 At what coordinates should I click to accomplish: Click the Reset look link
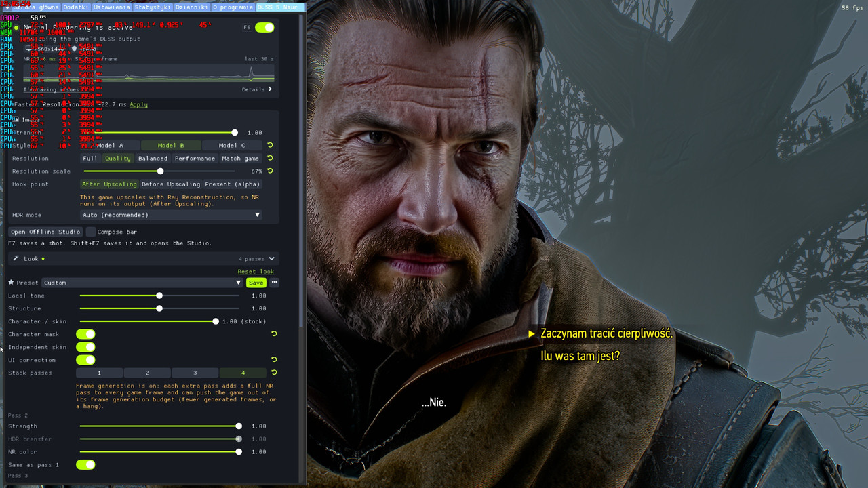point(256,271)
